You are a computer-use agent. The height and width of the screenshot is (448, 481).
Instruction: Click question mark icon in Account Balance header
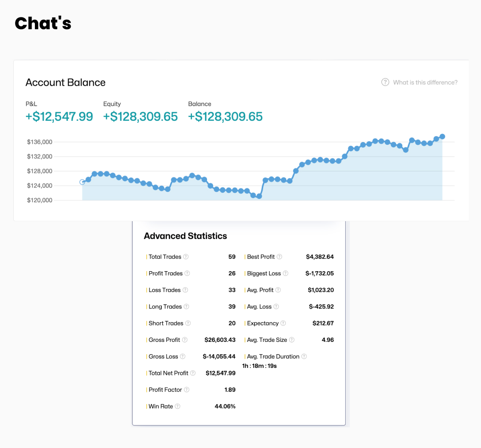pos(385,83)
